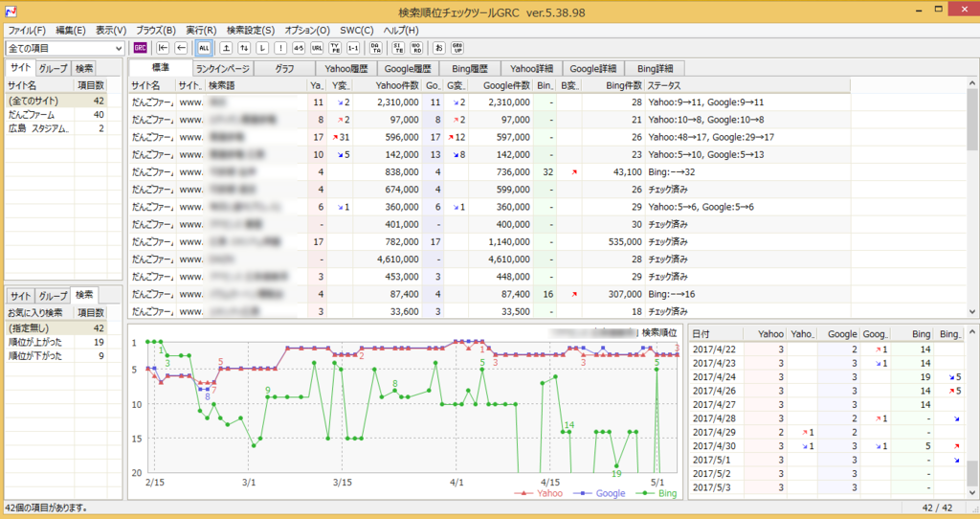Viewport: 980px width, 519px height.
Task: Click main table vertical scrollbar down arrow
Action: (972, 311)
